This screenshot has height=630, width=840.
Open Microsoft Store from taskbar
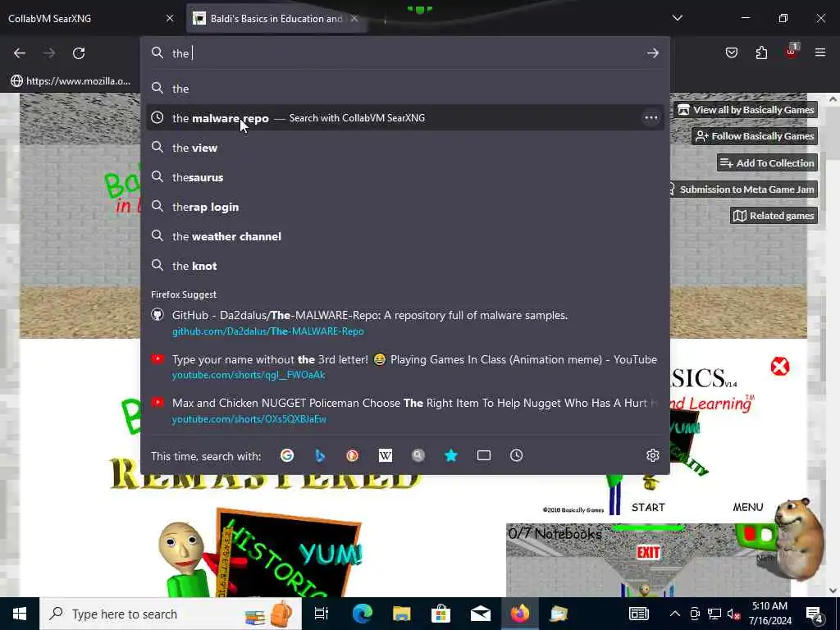[441, 614]
